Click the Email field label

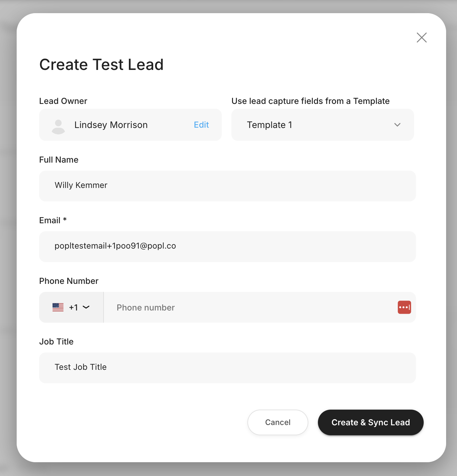point(50,220)
